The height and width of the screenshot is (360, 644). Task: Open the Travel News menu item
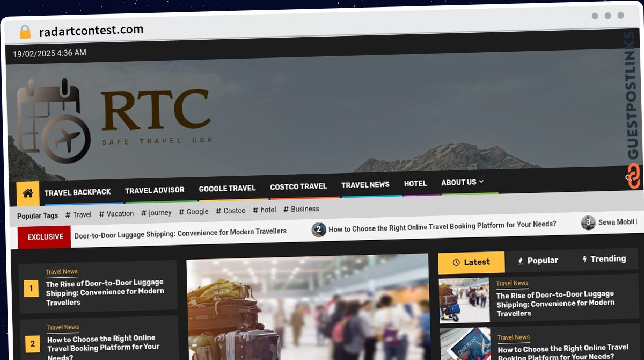point(365,185)
